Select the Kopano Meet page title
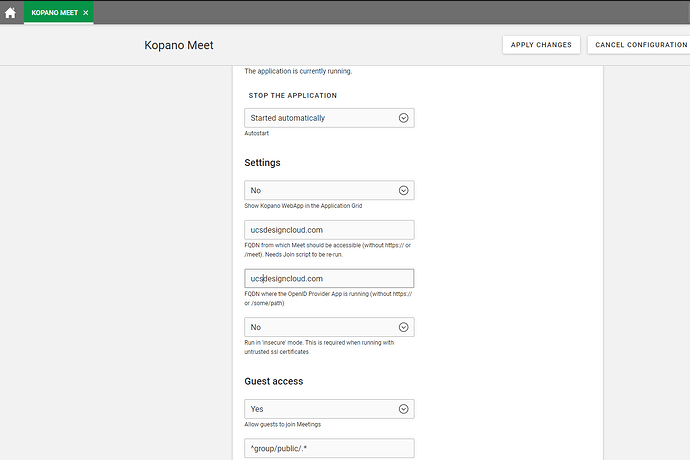 [179, 45]
